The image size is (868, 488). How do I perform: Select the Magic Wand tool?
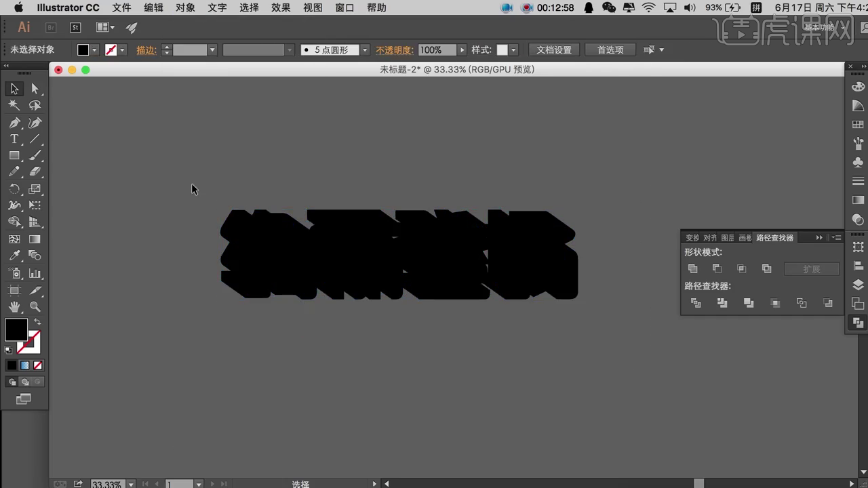coord(14,105)
